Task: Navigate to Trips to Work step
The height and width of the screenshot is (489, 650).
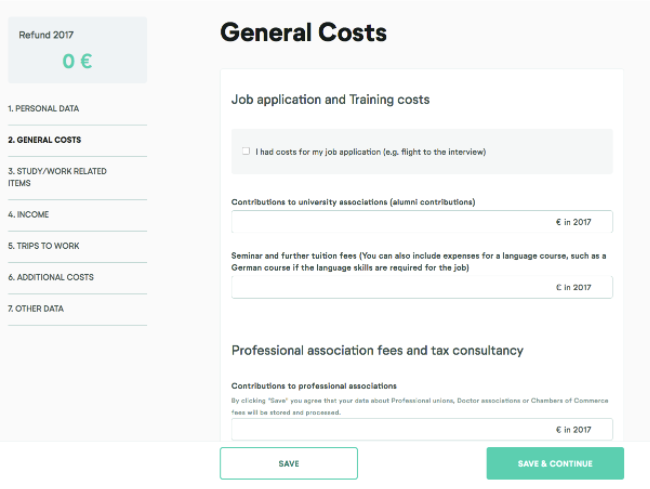Action: [44, 246]
